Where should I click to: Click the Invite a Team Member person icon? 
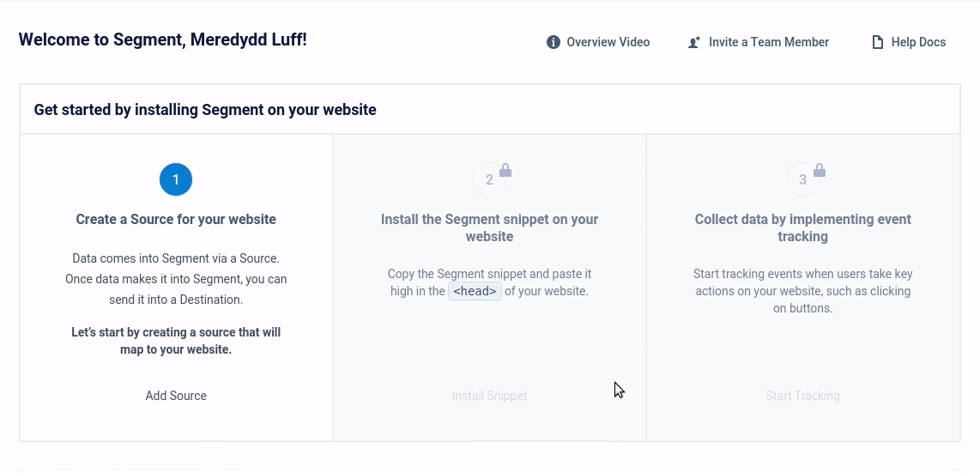[694, 42]
